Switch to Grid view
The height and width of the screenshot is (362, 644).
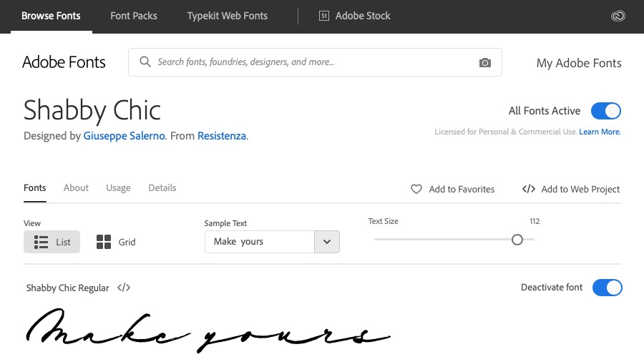coord(116,242)
